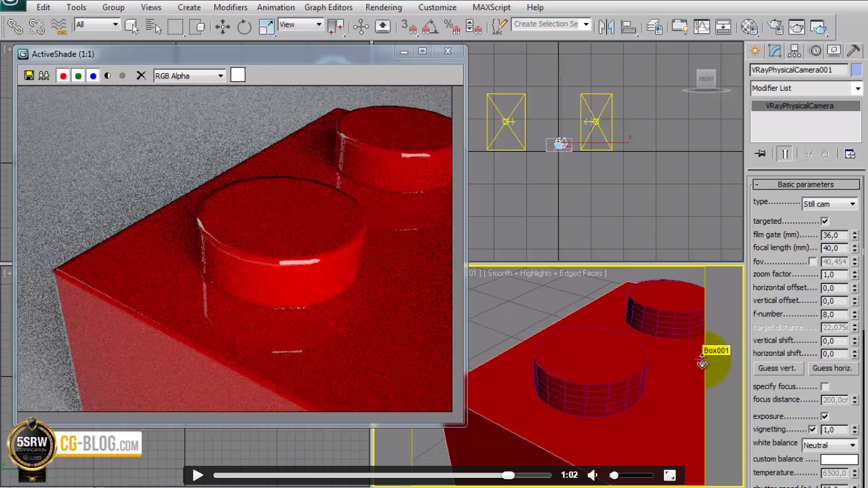Viewport: 868px width, 488px height.
Task: Click the VRayPhysicalCamera001 object color swatch
Action: pos(857,70)
